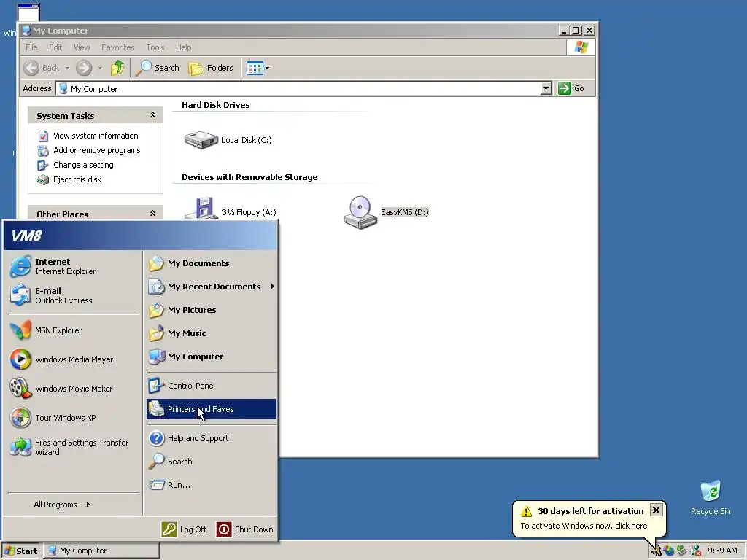Viewport: 747px width, 560px height.
Task: Collapse the Other Places panel
Action: point(152,214)
